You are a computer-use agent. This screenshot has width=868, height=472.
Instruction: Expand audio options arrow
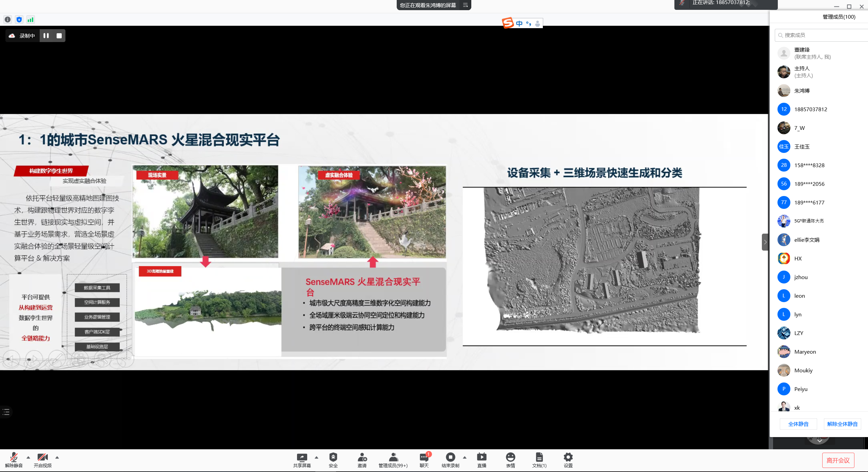pyautogui.click(x=28, y=457)
